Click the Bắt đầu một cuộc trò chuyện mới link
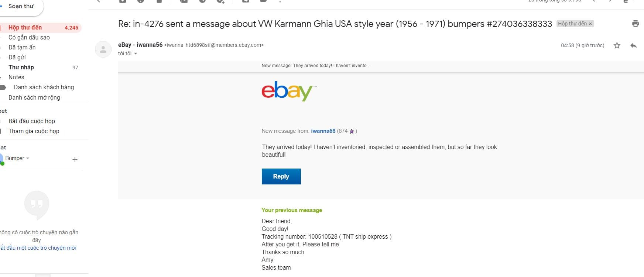The height and width of the screenshot is (277, 644). pyautogui.click(x=38, y=248)
